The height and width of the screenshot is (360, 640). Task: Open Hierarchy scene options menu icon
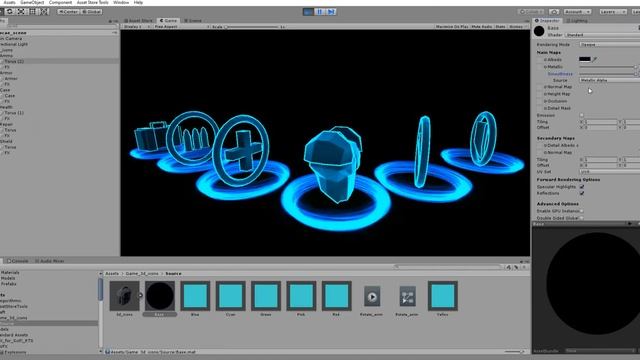(115, 32)
